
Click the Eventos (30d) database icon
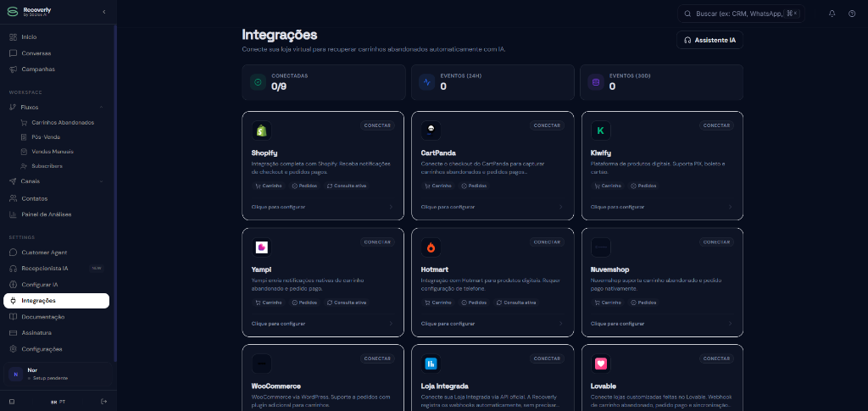tap(596, 82)
